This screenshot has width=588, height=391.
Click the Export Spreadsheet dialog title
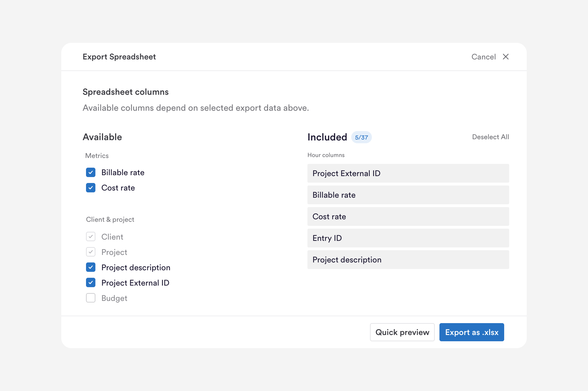(x=119, y=57)
